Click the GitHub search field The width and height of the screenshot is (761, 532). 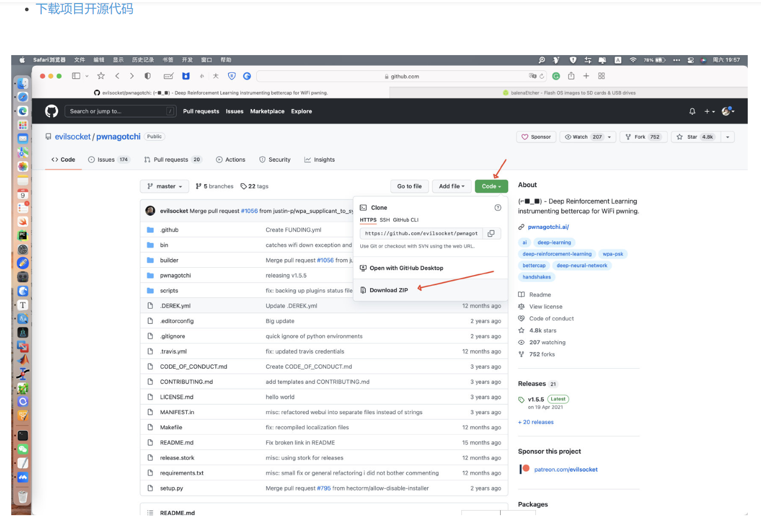120,111
